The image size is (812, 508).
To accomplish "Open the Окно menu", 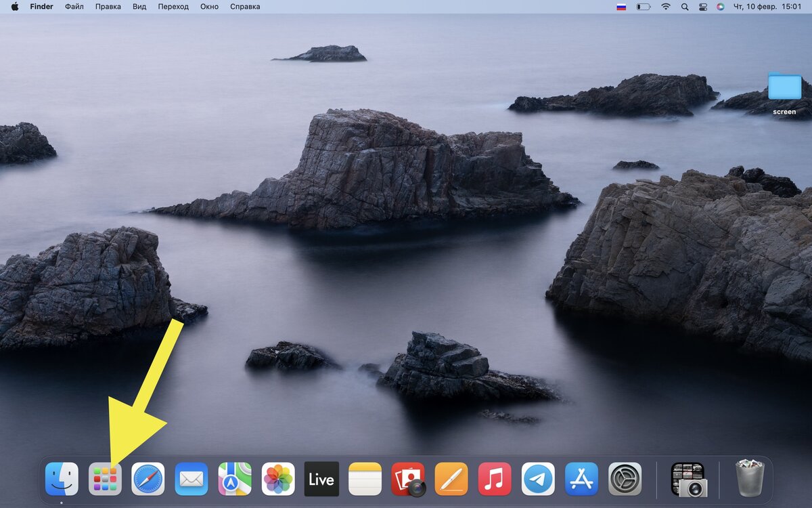I will [x=210, y=7].
